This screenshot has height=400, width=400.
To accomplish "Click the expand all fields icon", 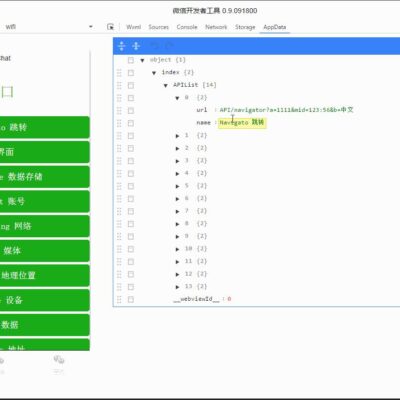I will (x=122, y=46).
